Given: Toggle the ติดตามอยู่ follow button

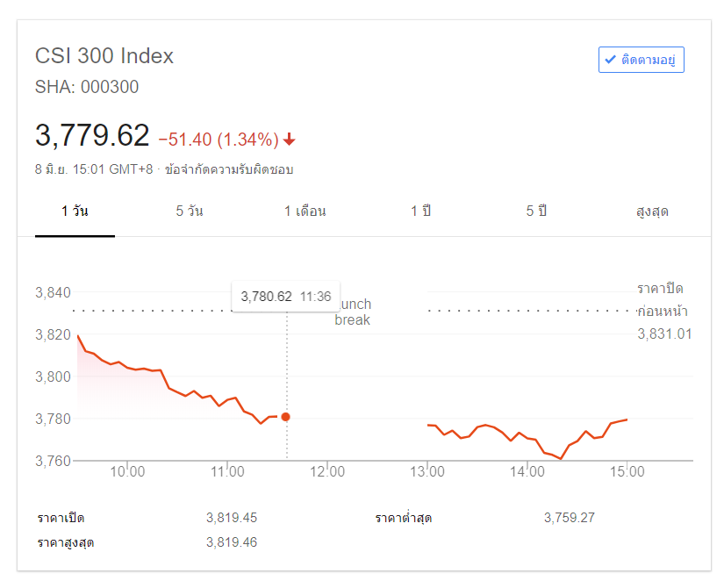Looking at the screenshot, I should [641, 60].
